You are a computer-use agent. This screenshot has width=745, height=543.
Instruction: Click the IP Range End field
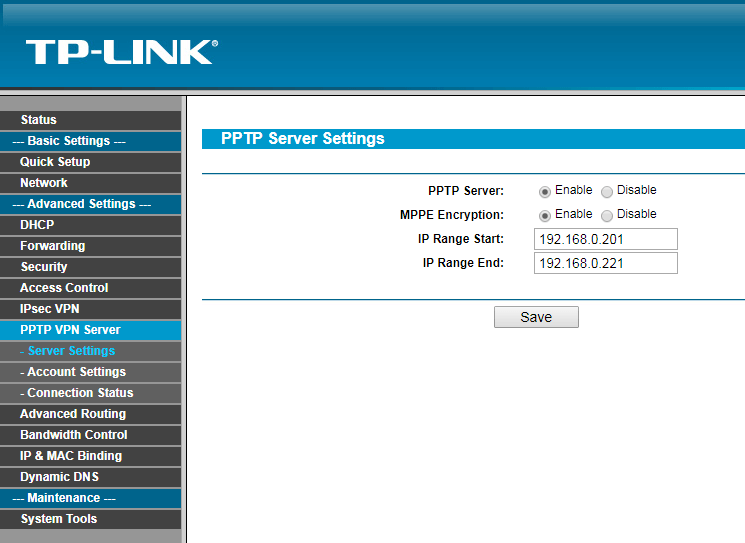tap(606, 263)
